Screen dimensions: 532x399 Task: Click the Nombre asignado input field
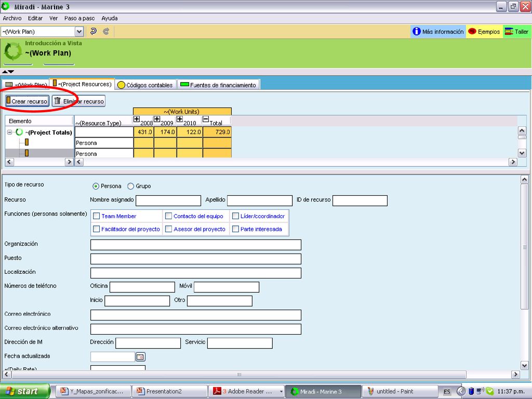click(168, 201)
